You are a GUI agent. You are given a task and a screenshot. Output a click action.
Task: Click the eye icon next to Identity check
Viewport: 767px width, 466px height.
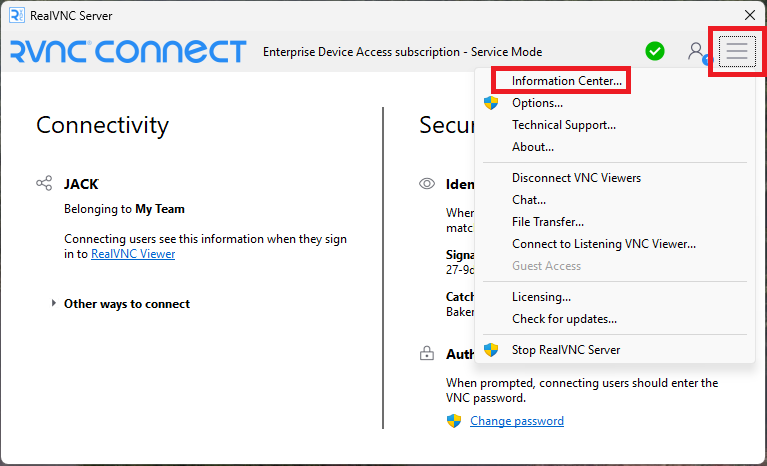427,184
